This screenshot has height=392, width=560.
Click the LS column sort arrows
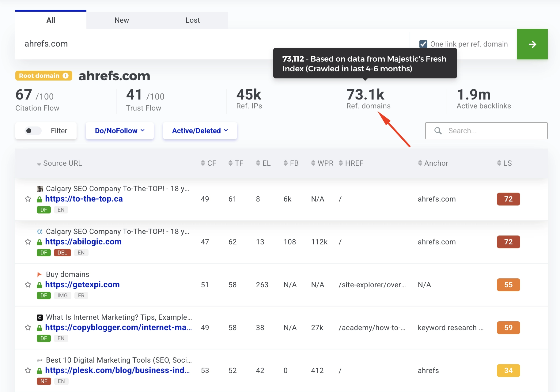pyautogui.click(x=500, y=163)
